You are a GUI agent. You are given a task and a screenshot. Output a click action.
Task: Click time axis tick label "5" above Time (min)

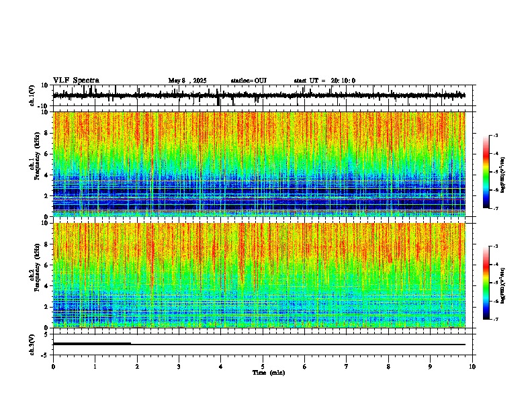click(263, 367)
